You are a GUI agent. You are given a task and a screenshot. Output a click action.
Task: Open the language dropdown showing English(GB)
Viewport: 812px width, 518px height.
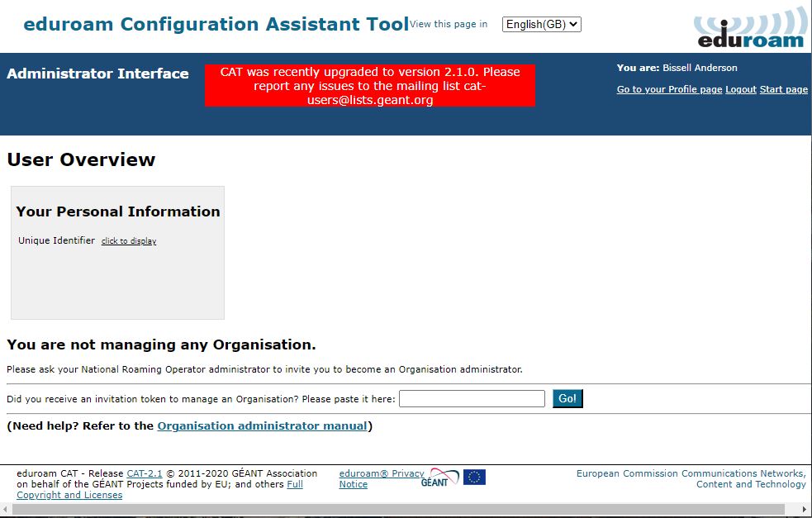(x=541, y=24)
